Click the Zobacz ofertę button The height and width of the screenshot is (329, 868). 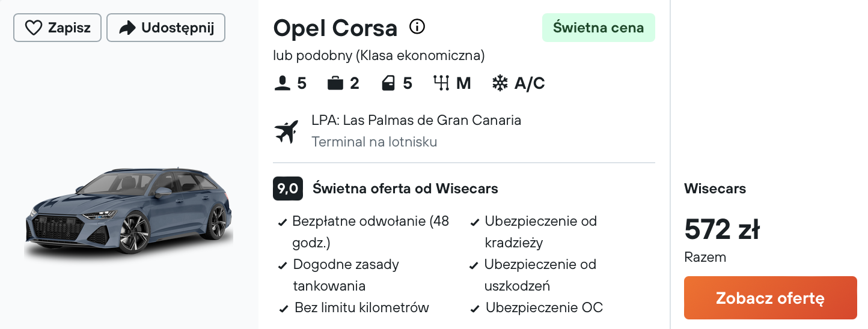[770, 298]
